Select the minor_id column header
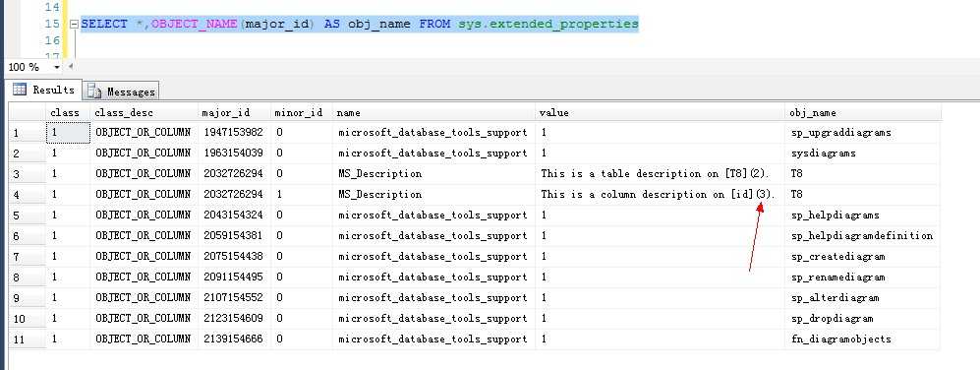980x370 pixels. [301, 113]
